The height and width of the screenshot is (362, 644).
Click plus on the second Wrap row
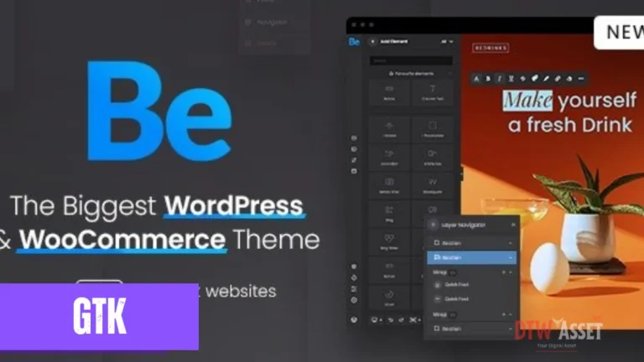[x=504, y=314]
